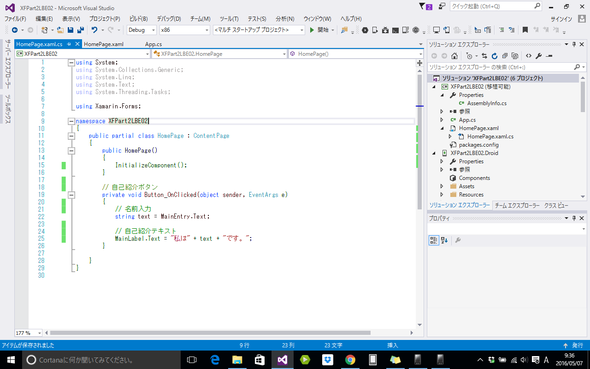Toggle auto-hide pin on Properties panel
Viewport: 590px width, 369px height.
pyautogui.click(x=574, y=218)
